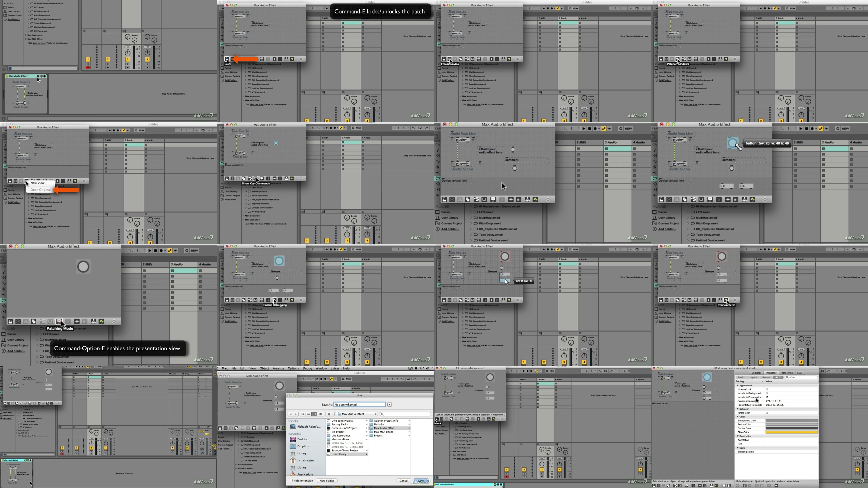
Task: Click grid icon in RR dummy device.amxd (unlocked) toolbar
Action: (705, 486)
